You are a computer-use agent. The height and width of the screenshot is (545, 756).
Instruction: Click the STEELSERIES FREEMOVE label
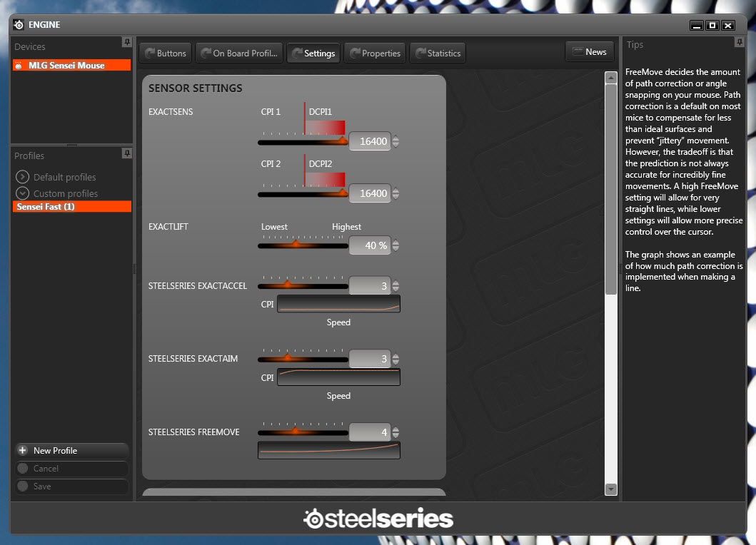coord(194,432)
